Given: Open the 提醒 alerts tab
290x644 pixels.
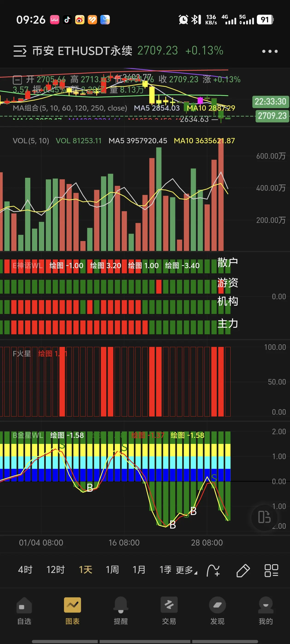Looking at the screenshot, I should click(121, 611).
